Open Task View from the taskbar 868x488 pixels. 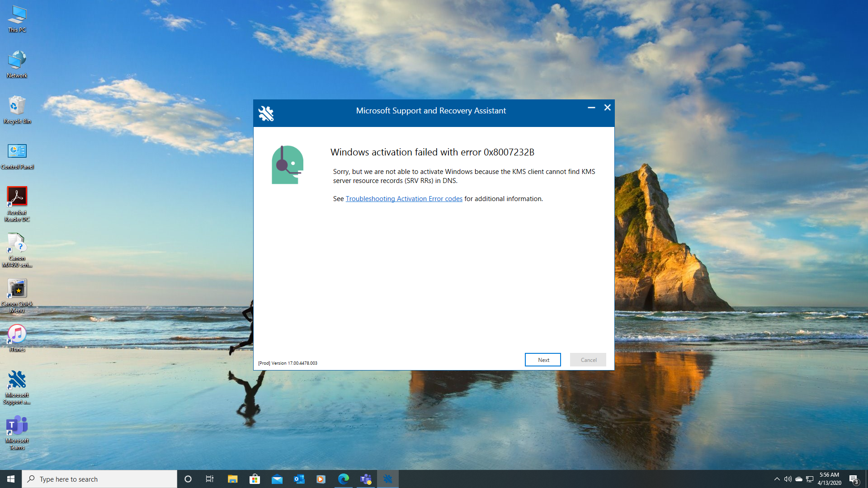click(x=210, y=479)
